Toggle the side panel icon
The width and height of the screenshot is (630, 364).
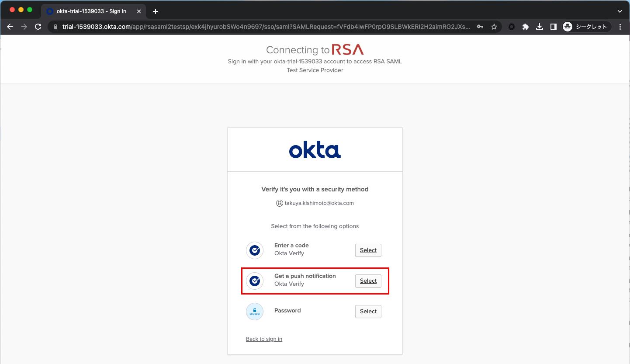553,27
